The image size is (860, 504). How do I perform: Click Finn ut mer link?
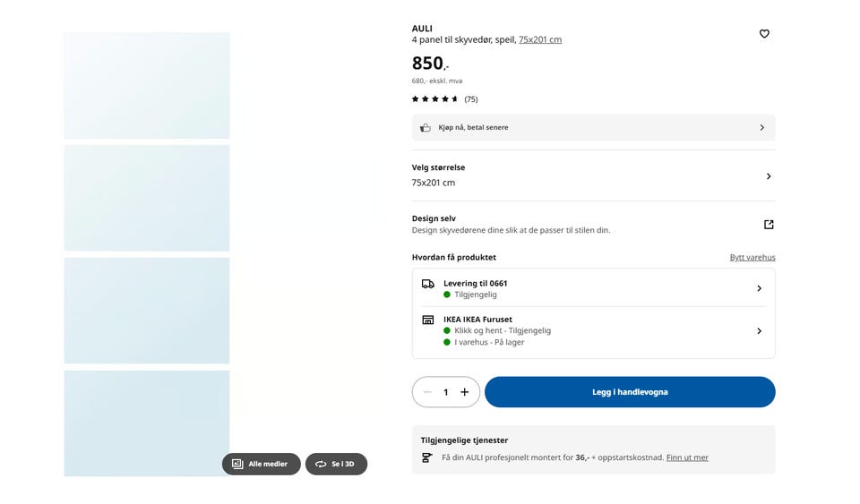(x=687, y=457)
